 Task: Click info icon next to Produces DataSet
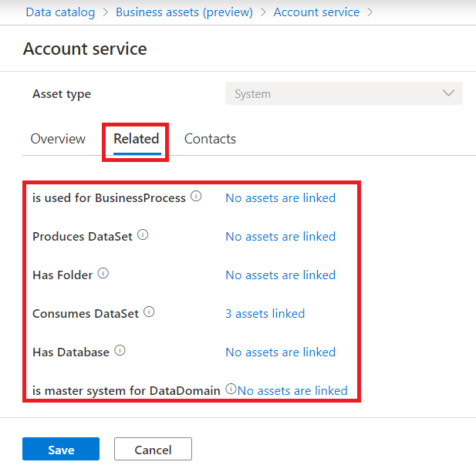click(x=143, y=235)
